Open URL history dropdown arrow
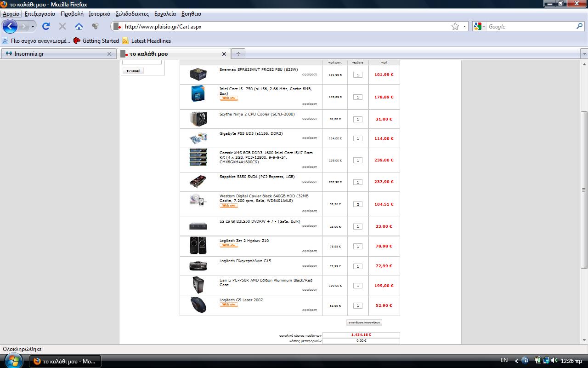 [464, 27]
